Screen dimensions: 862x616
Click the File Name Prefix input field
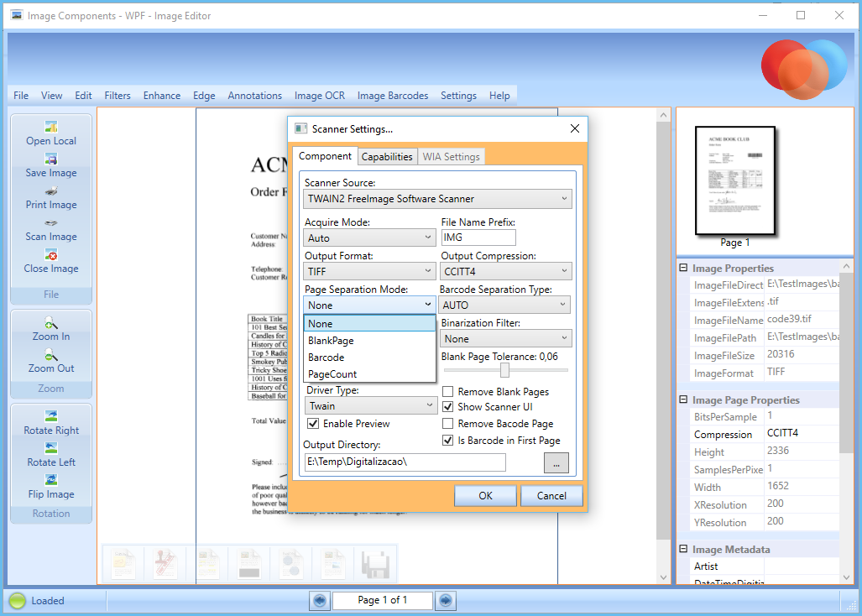click(x=478, y=238)
